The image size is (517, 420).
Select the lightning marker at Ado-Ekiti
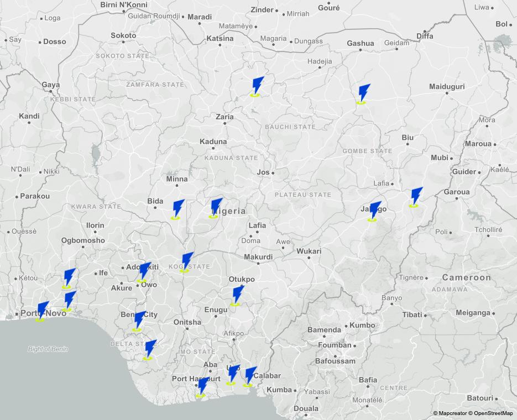144,272
